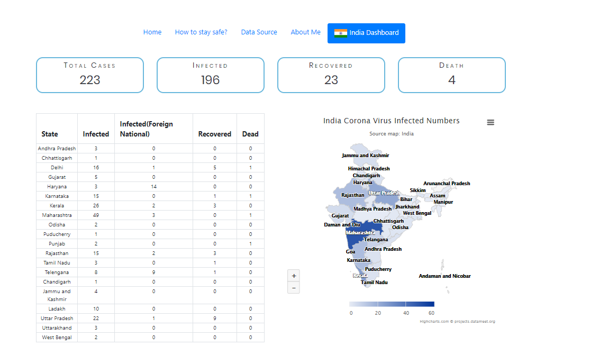
Task: Select the Recovered 23 card
Action: pos(331,75)
